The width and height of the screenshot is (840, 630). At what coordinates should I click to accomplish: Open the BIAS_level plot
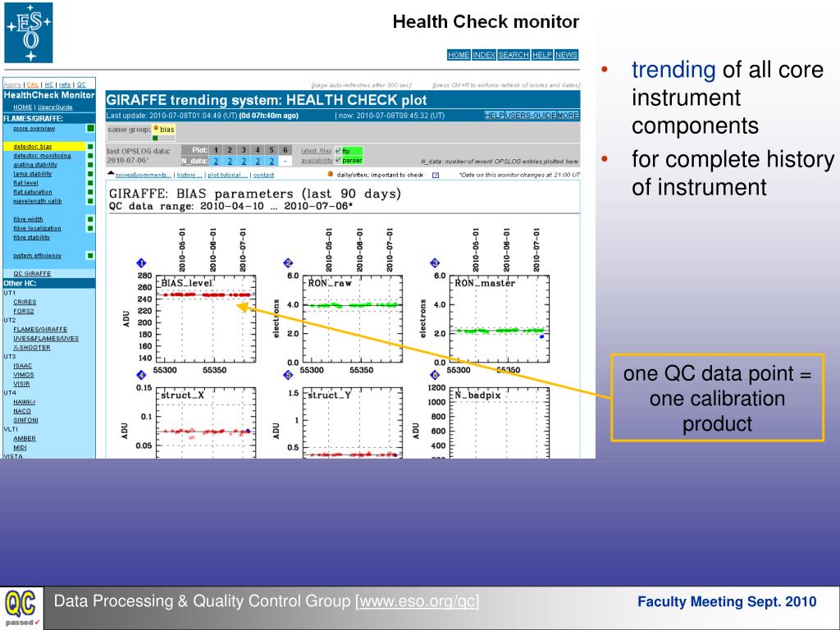coord(205,319)
